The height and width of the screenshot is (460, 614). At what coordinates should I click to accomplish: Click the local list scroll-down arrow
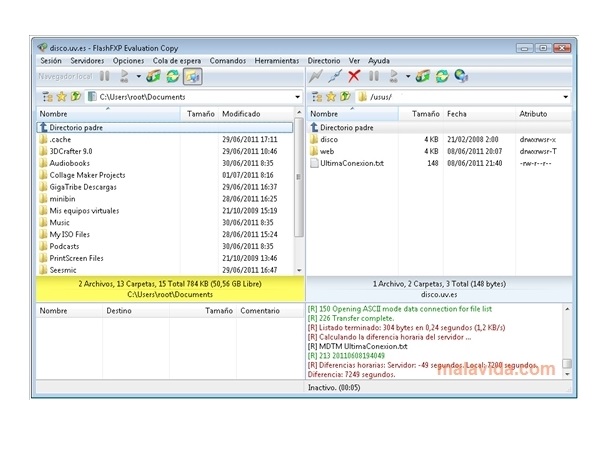[299, 270]
